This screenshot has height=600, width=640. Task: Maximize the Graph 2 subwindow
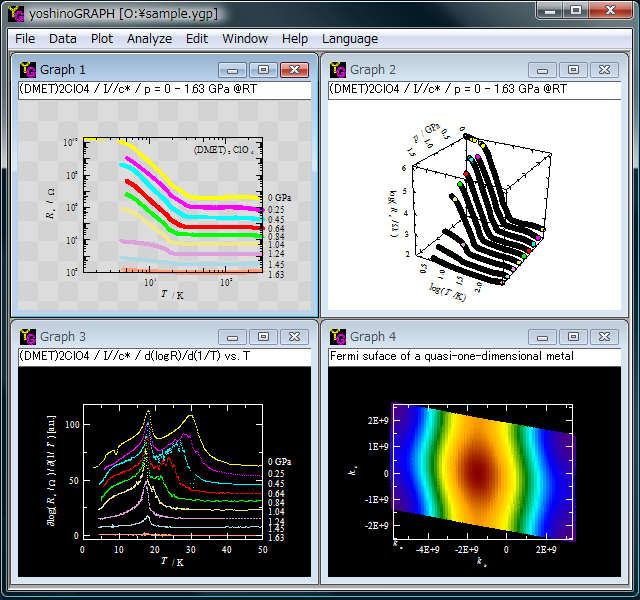[x=573, y=70]
